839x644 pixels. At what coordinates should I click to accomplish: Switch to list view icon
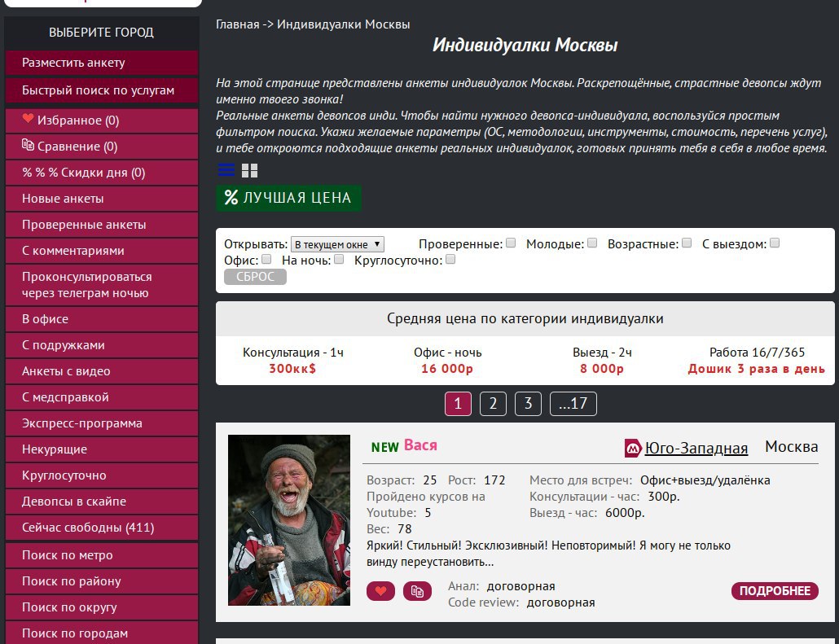pos(226,170)
